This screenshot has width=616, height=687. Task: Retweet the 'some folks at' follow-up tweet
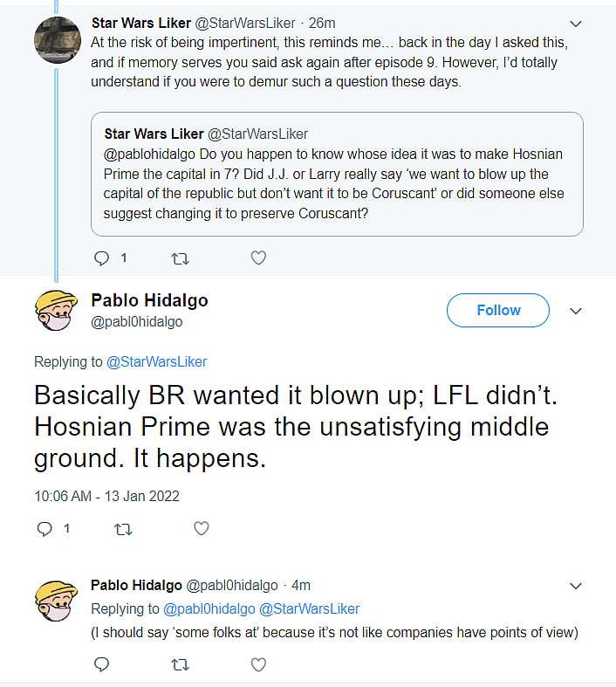coord(181,665)
